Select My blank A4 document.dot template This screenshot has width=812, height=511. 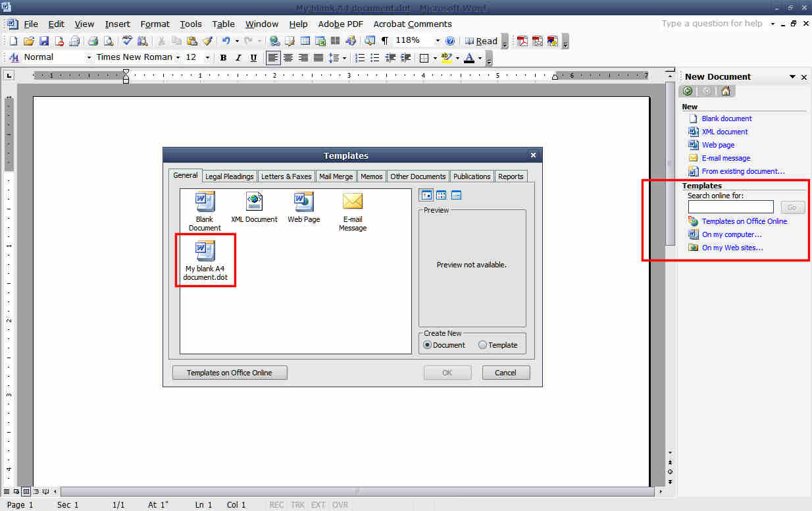(205, 260)
